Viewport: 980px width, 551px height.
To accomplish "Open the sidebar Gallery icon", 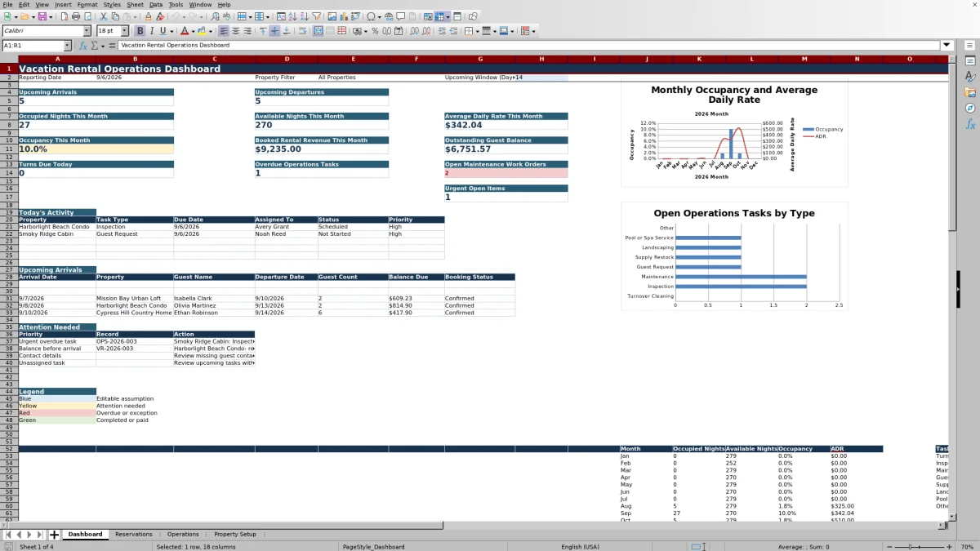I will pyautogui.click(x=970, y=92).
